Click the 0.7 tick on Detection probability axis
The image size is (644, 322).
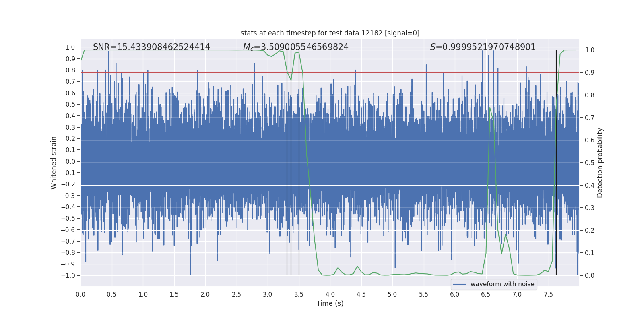(590, 118)
